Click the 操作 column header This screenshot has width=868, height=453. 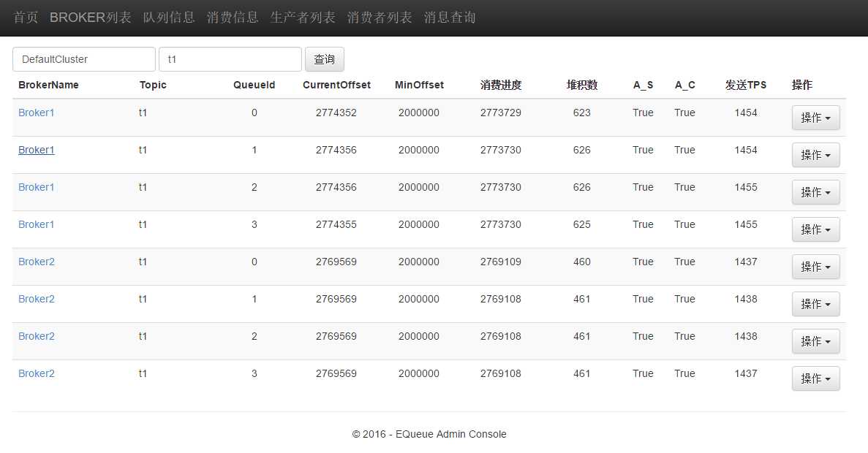[802, 85]
